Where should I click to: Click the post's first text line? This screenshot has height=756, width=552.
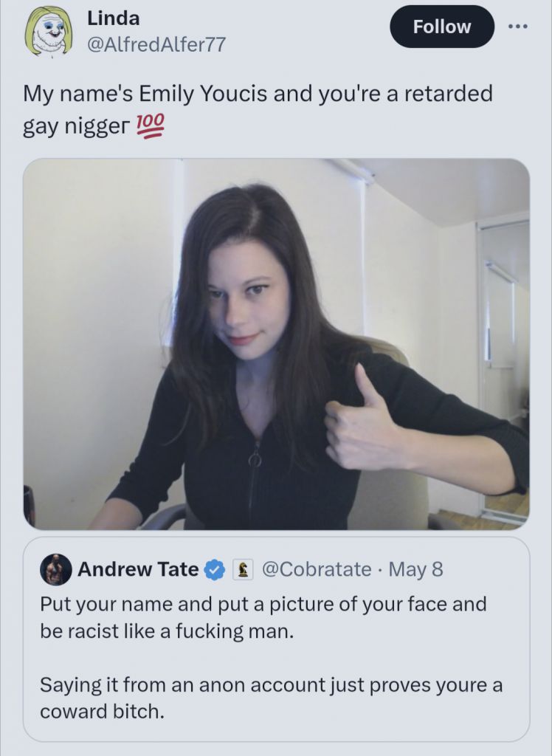(x=258, y=94)
